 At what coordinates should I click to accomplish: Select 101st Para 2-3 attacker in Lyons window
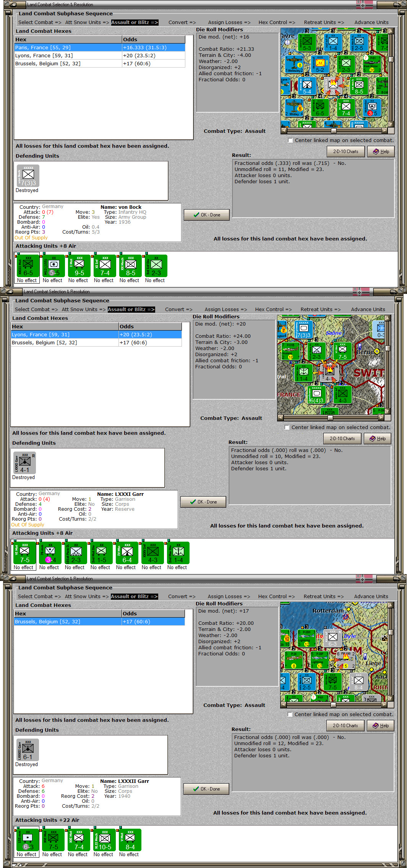75,553
